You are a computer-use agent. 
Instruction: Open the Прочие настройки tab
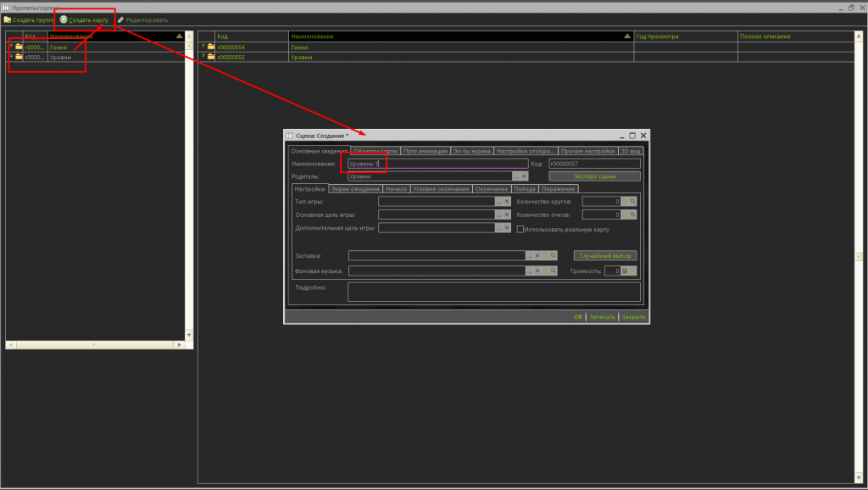click(x=588, y=151)
